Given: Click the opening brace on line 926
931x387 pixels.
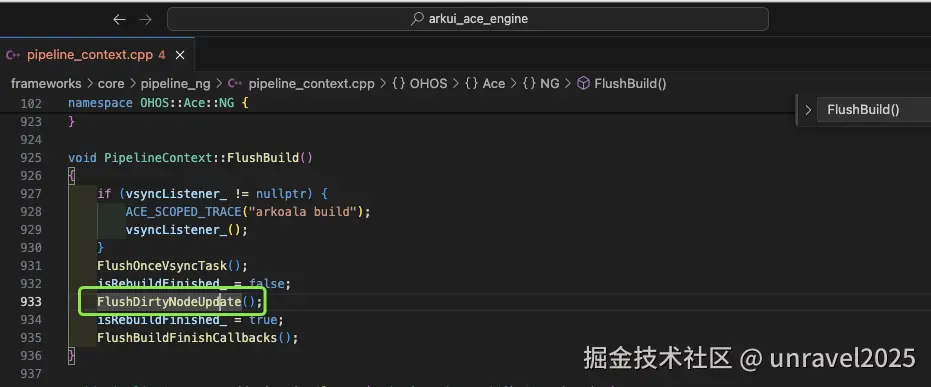Looking at the screenshot, I should click(72, 176).
